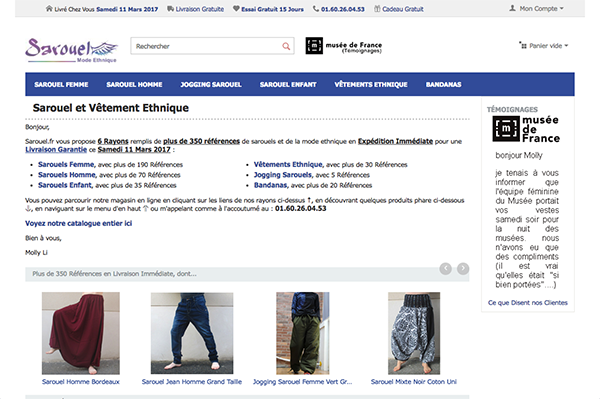Click Sarouel Jean Homme Grand Taille title

pyautogui.click(x=192, y=382)
